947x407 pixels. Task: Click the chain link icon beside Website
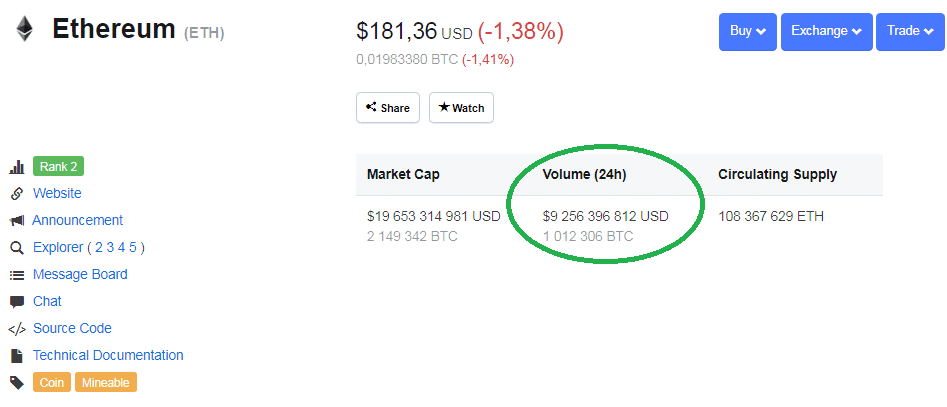click(17, 194)
